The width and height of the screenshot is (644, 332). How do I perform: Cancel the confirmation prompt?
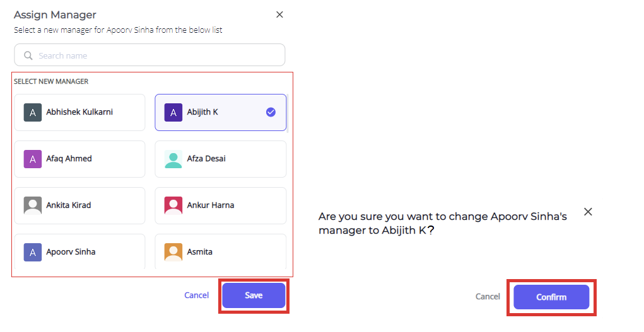pyautogui.click(x=488, y=296)
